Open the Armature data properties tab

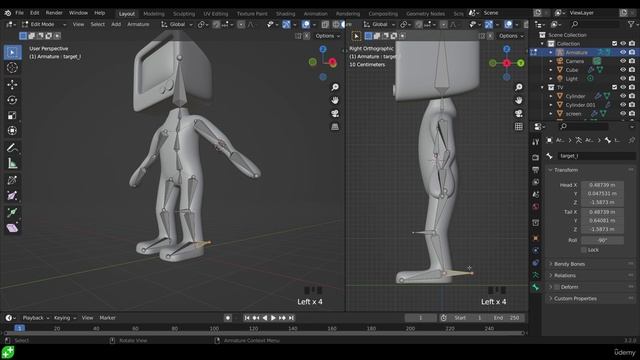point(536,275)
